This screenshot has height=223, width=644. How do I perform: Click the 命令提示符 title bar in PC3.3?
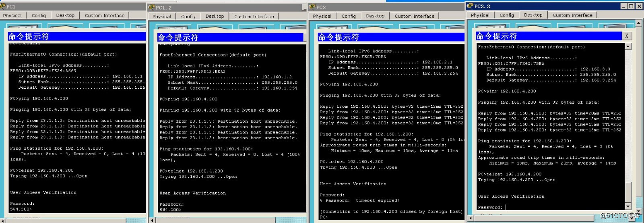549,36
